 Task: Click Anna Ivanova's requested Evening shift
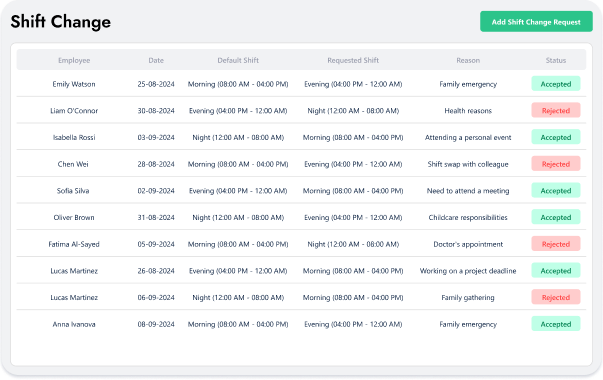tap(353, 324)
